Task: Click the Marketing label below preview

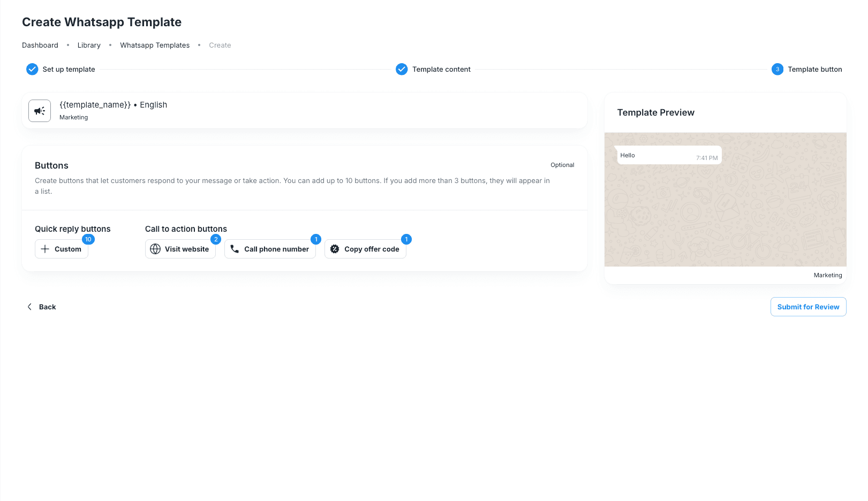Action: click(x=828, y=275)
